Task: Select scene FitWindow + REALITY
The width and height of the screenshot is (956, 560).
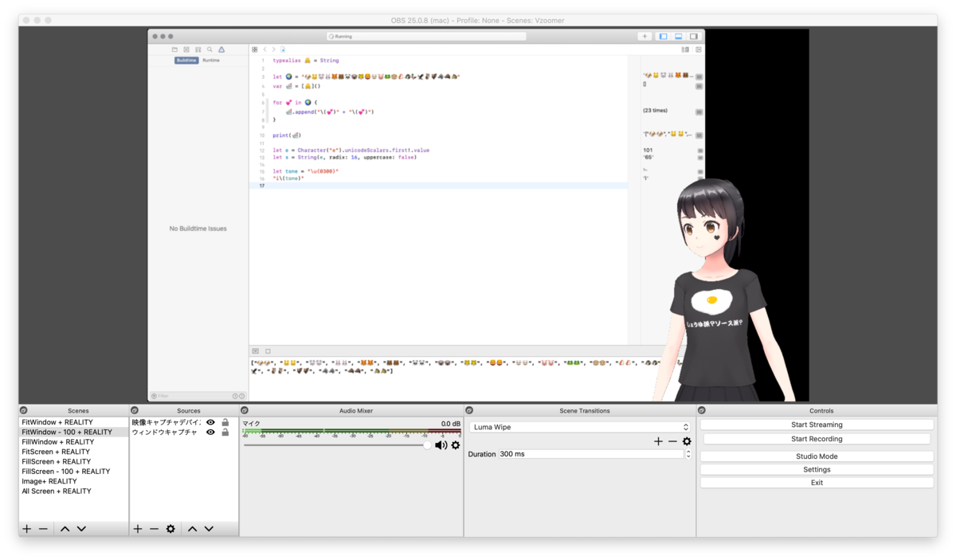Action: click(x=73, y=422)
